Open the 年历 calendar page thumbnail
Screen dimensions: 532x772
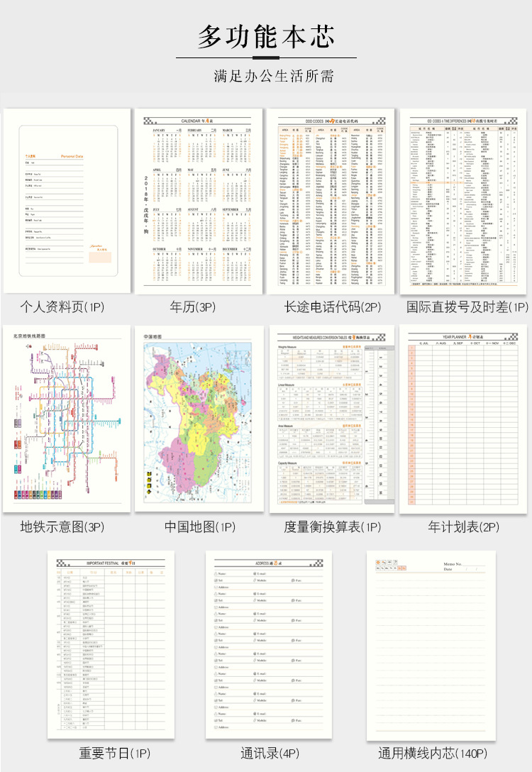pyautogui.click(x=199, y=201)
